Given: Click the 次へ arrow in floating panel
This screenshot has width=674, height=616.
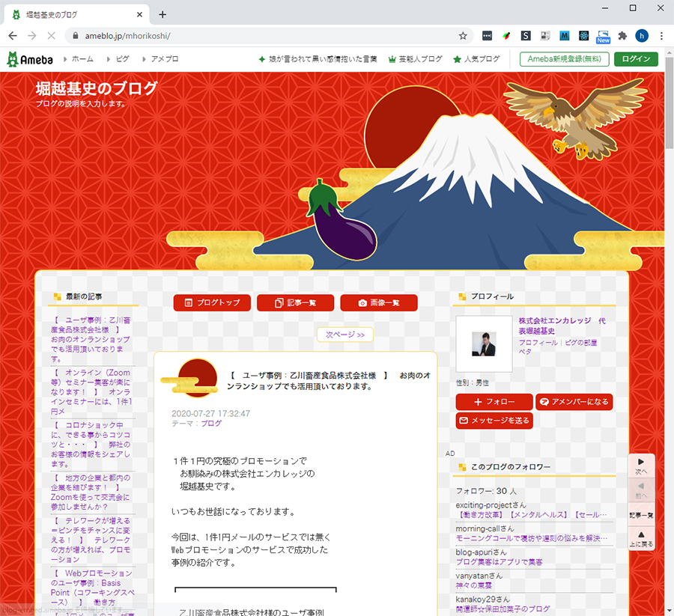Looking at the screenshot, I should pyautogui.click(x=641, y=466).
